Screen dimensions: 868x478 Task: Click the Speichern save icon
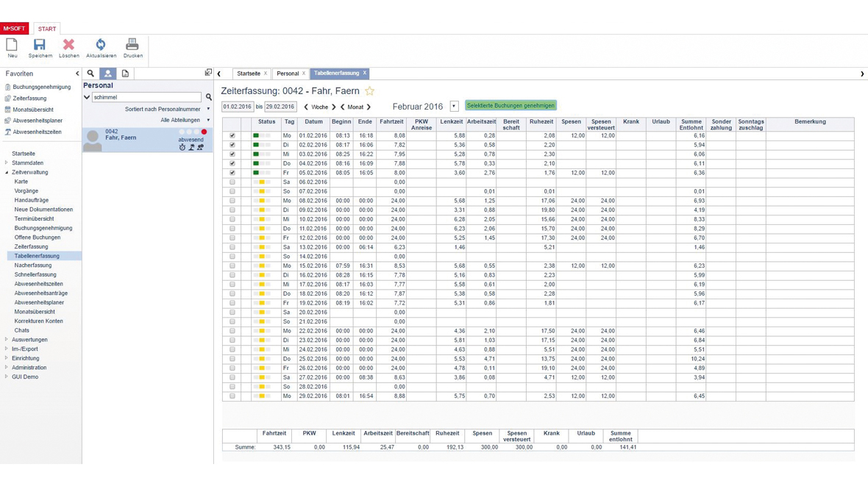coord(40,46)
